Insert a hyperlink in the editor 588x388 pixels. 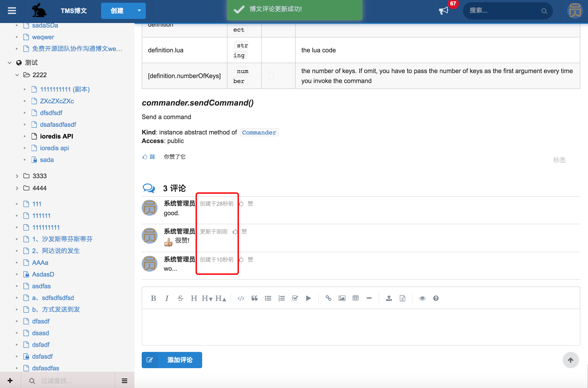coord(328,298)
